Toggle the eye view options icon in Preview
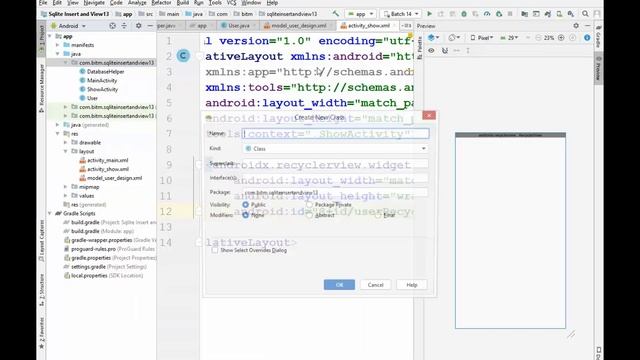 pos(431,51)
